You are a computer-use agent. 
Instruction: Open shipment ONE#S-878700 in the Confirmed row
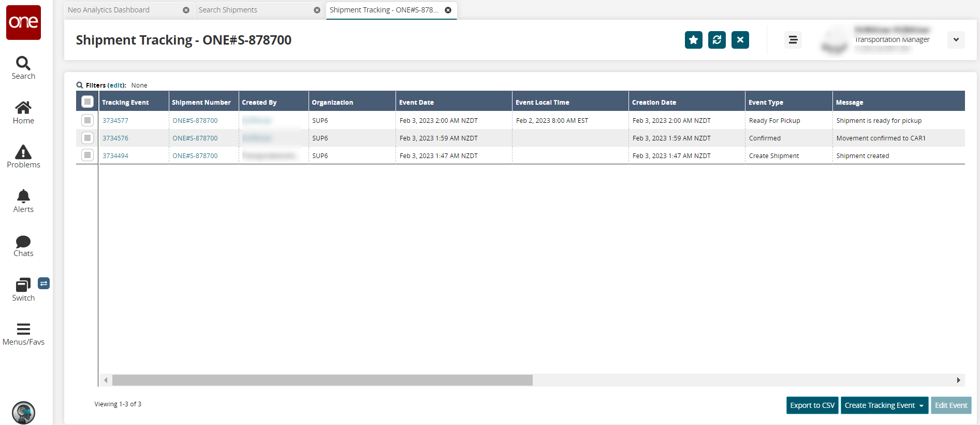pos(195,138)
